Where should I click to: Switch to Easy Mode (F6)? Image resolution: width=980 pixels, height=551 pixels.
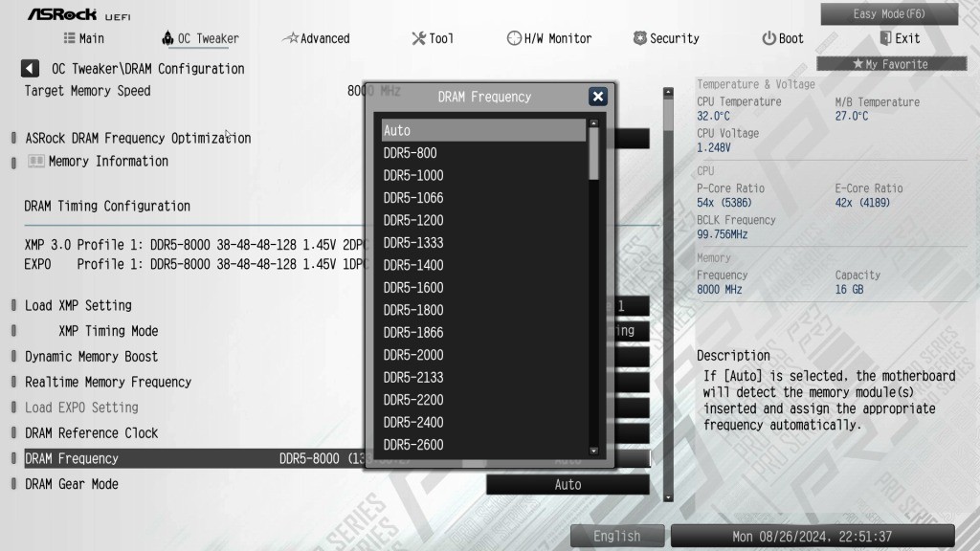tap(889, 13)
